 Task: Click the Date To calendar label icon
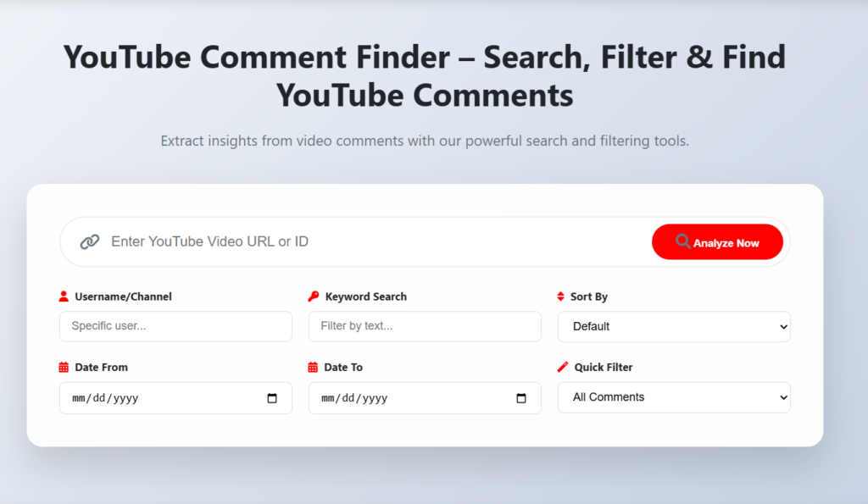click(x=313, y=368)
